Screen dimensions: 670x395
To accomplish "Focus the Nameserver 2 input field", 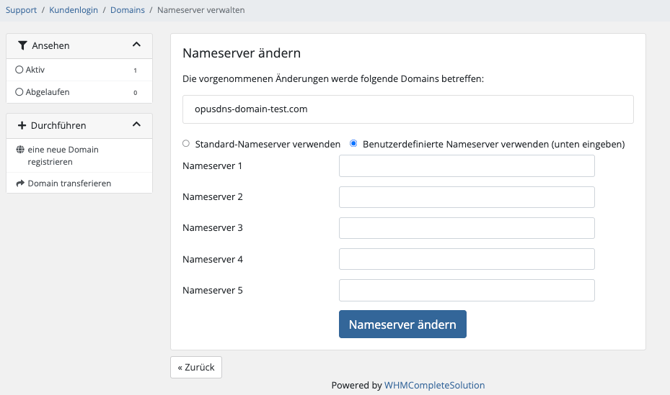I will pos(467,197).
